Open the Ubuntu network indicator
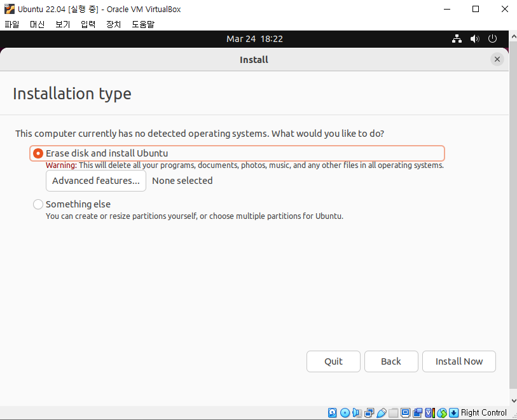 pyautogui.click(x=457, y=39)
